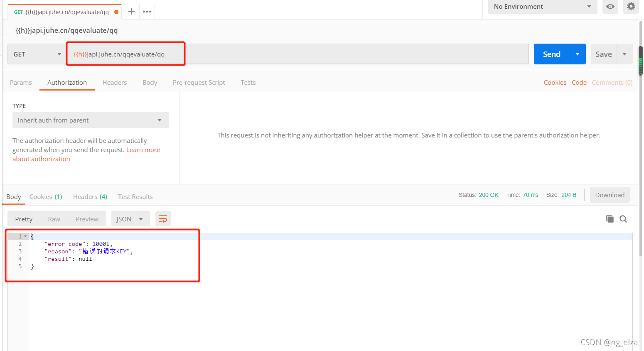Screen dimensions: 644x351
Task: Switch to Raw view mode
Action: [54, 219]
